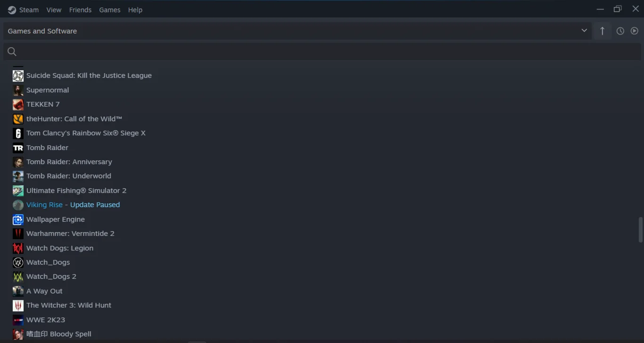Click The Witcher 3 wolf icon
Image resolution: width=644 pixels, height=343 pixels.
(x=18, y=306)
